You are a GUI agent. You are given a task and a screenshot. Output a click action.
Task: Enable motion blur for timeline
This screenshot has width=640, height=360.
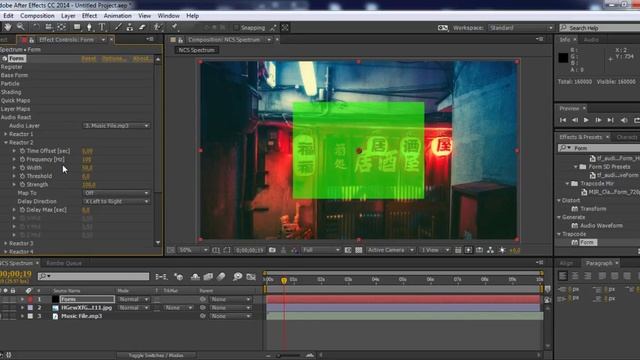[x=221, y=277]
